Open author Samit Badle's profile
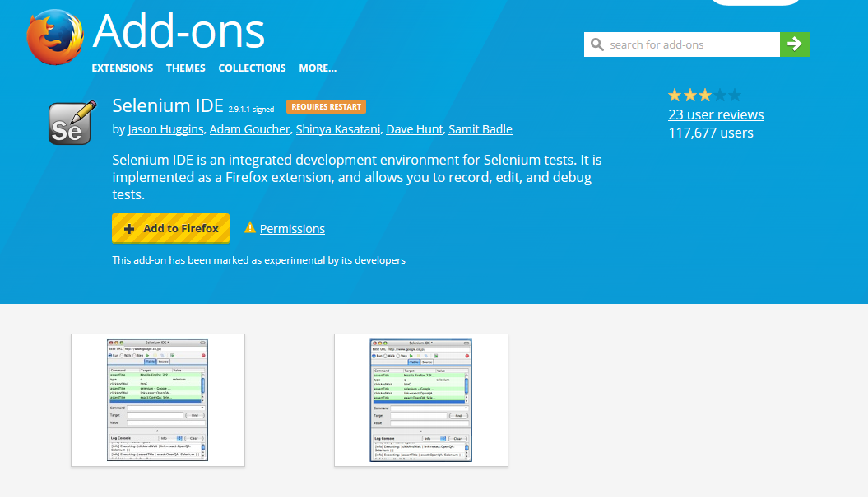868x504 pixels. tap(480, 129)
